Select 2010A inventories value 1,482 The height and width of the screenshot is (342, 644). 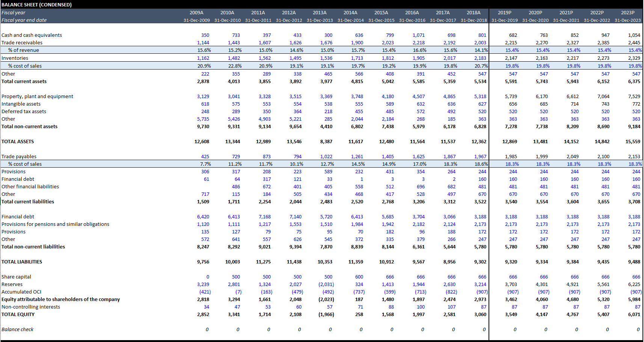point(234,58)
